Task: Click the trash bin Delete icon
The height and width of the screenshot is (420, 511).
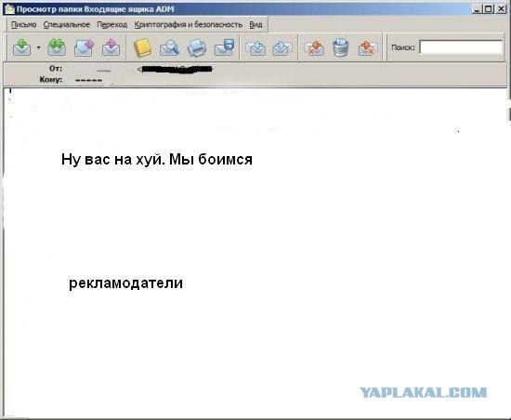Action: (x=341, y=47)
